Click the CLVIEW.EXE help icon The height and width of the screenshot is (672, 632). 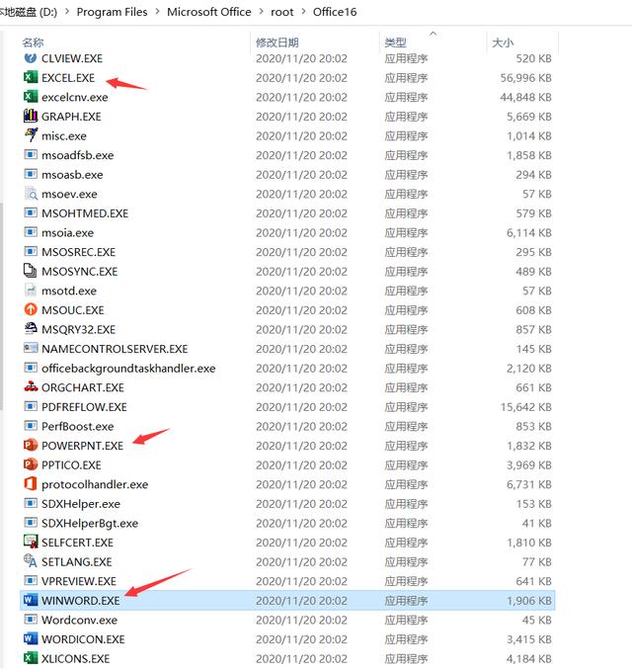point(31,58)
